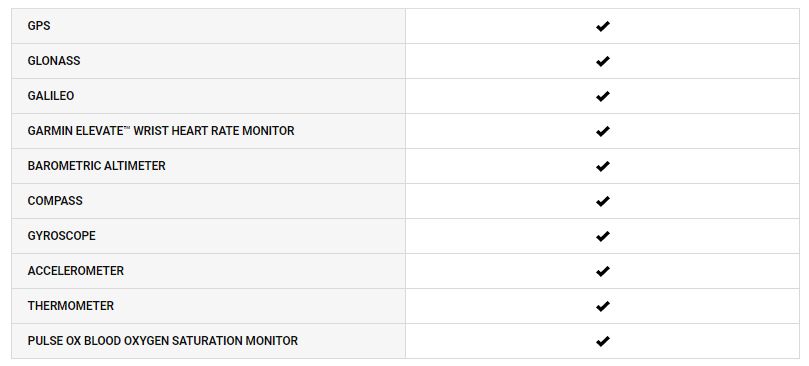The width and height of the screenshot is (809, 366).
Task: Select the Barometric Altimeter label
Action: click(96, 166)
